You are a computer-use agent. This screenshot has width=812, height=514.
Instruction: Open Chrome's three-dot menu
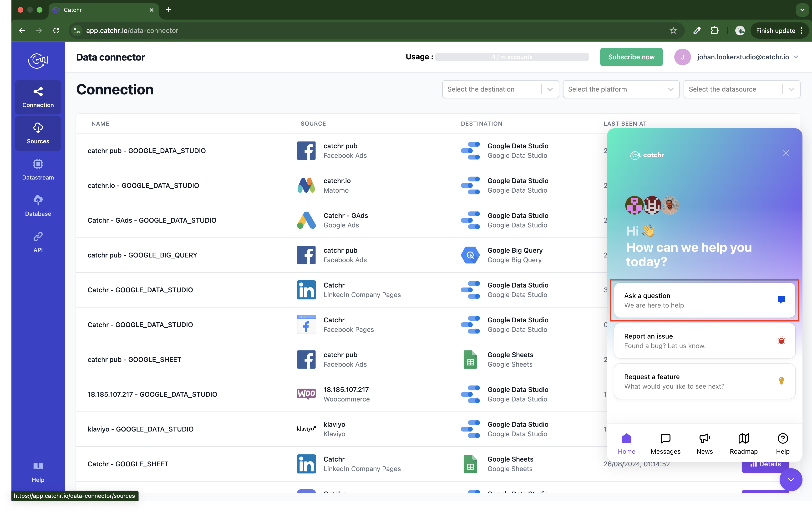pyautogui.click(x=802, y=30)
